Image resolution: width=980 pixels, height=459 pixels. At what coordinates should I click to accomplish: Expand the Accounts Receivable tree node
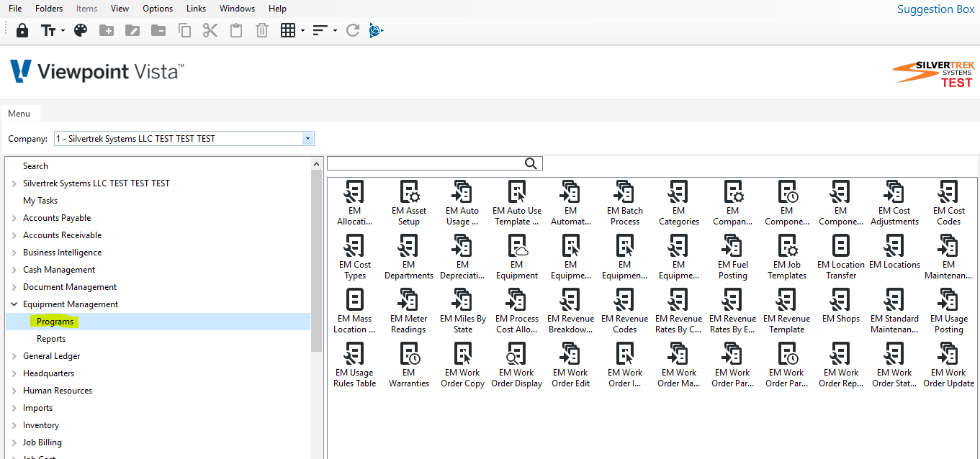(14, 235)
